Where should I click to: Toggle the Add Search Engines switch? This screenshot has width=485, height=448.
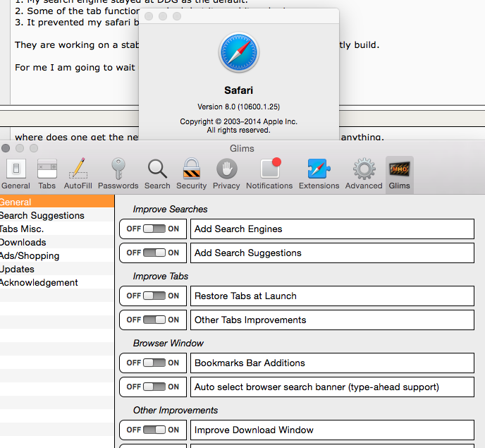tap(154, 229)
